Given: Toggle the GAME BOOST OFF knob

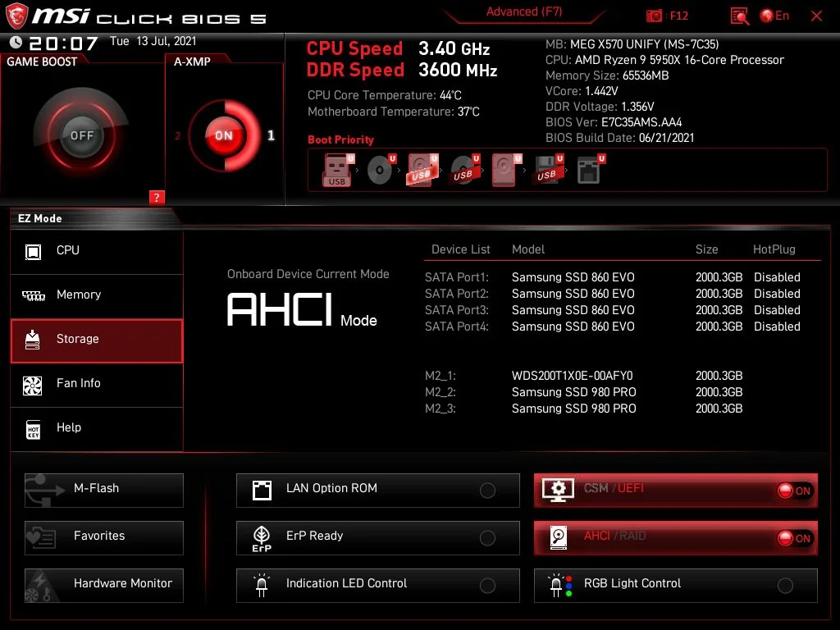Looking at the screenshot, I should (x=81, y=135).
